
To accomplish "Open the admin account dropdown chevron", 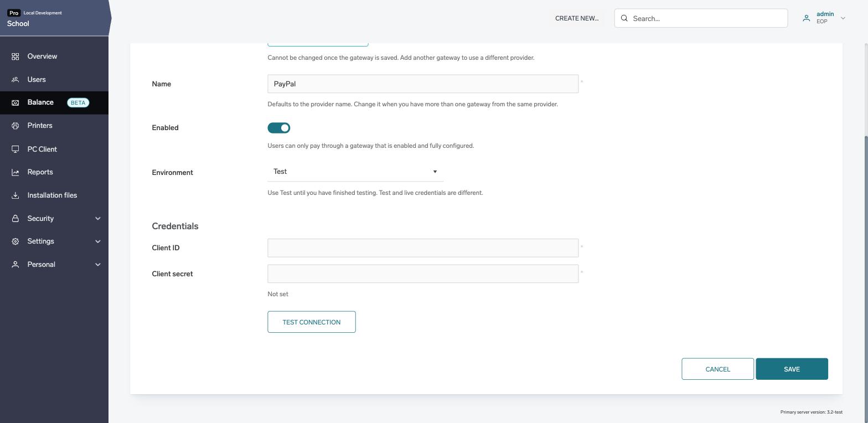I will (843, 18).
